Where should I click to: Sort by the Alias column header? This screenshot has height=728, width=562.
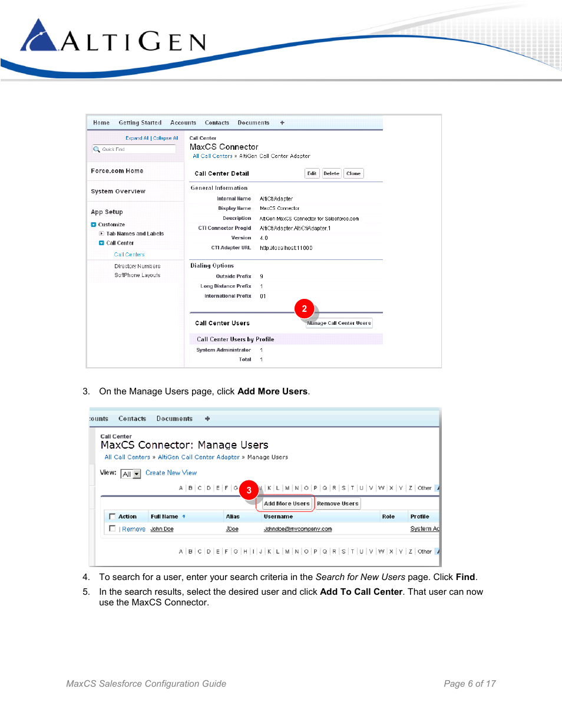pos(233,516)
